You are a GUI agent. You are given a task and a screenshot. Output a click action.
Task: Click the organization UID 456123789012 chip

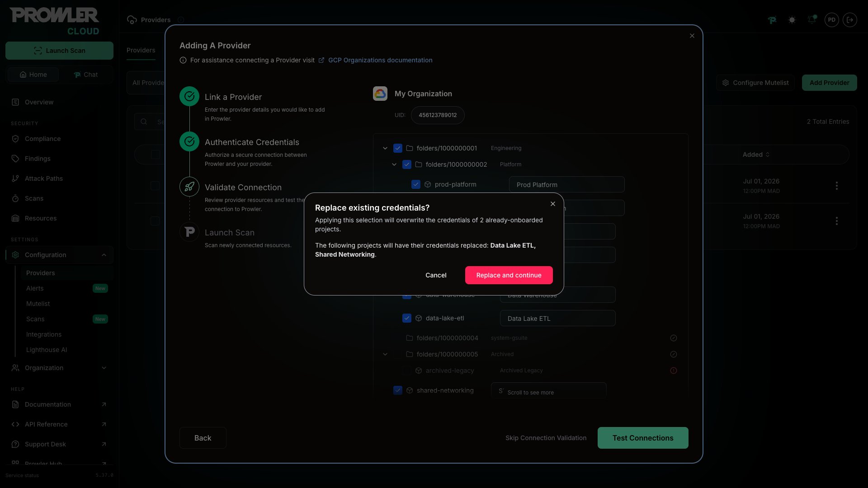click(x=438, y=115)
